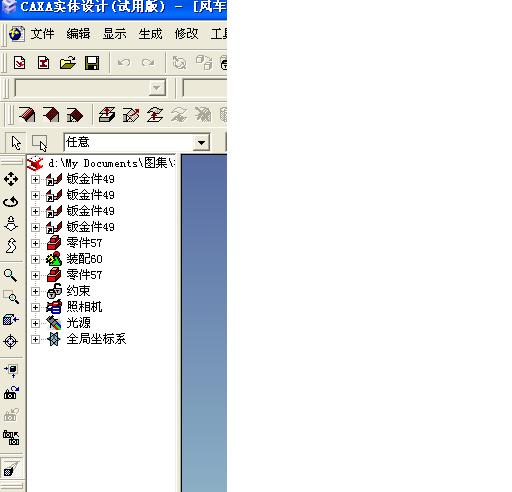Click the 光源 light node icon
Viewport: 512px width, 492px height.
tap(54, 323)
